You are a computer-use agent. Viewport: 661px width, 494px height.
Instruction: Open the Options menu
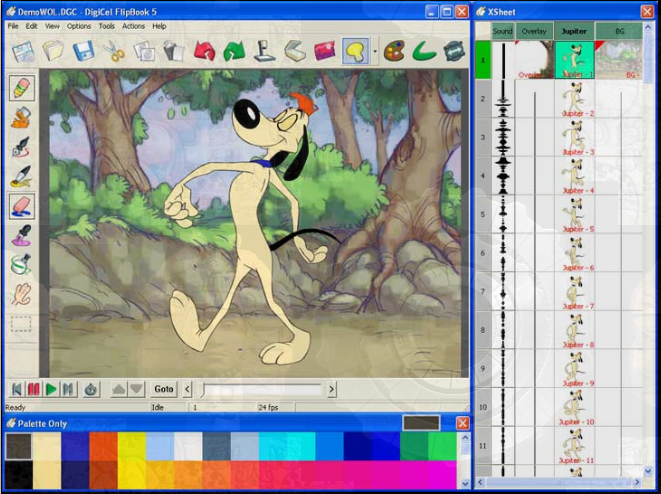click(x=79, y=26)
